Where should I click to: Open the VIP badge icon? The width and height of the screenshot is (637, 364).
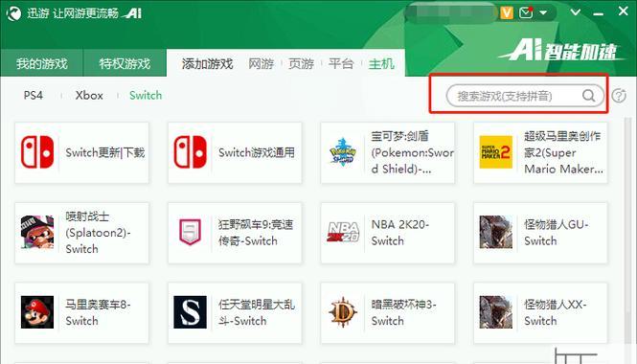(x=507, y=12)
